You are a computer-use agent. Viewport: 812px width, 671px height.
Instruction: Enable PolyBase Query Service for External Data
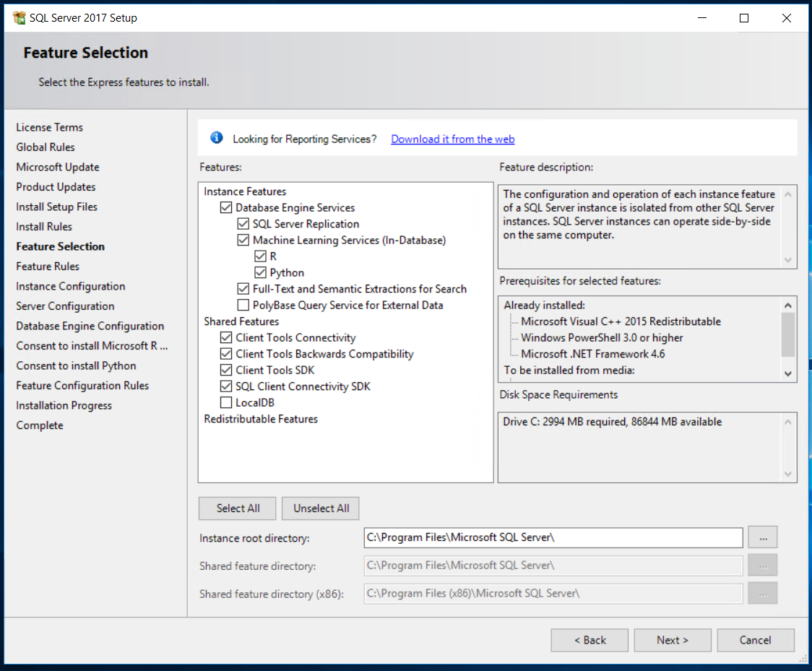(x=243, y=305)
